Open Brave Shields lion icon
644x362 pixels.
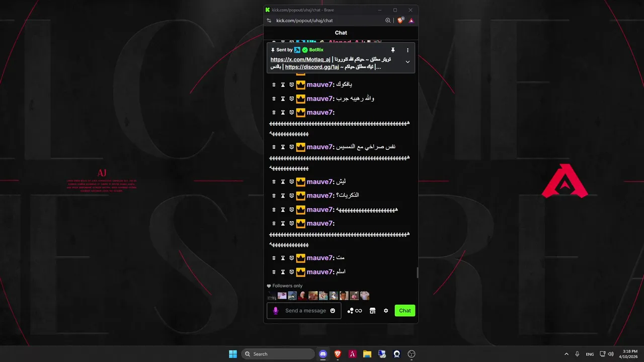coord(400,21)
